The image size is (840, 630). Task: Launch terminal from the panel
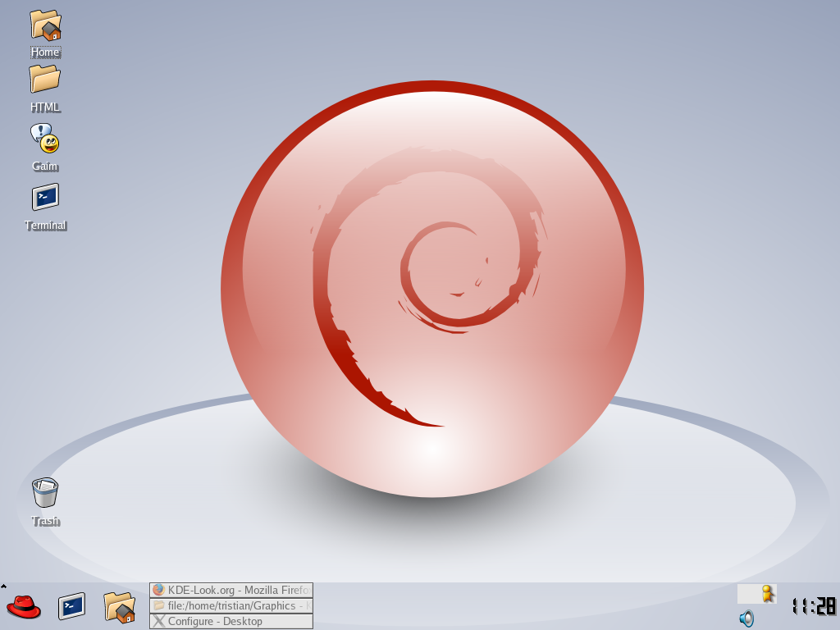(x=72, y=606)
